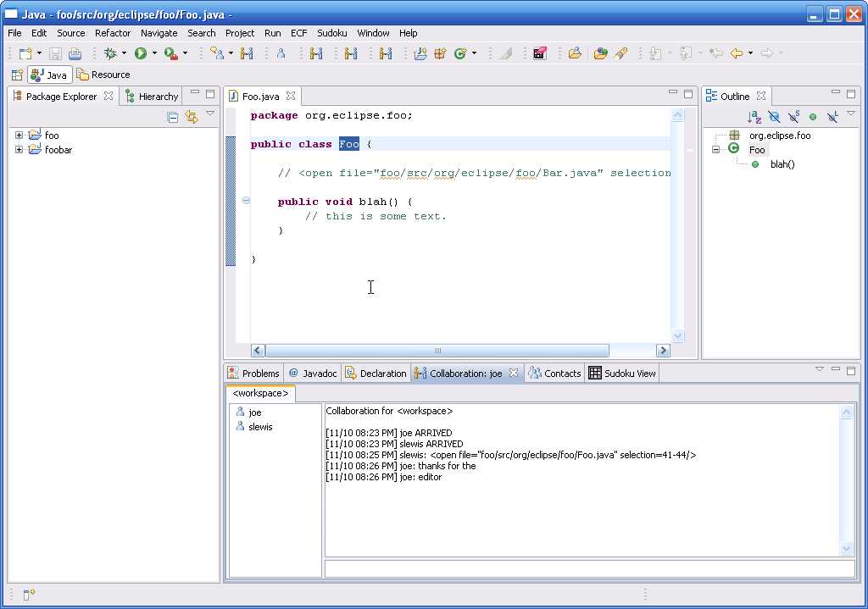Open the New Java Class dropdown arrow
The image size is (868, 609).
(474, 53)
